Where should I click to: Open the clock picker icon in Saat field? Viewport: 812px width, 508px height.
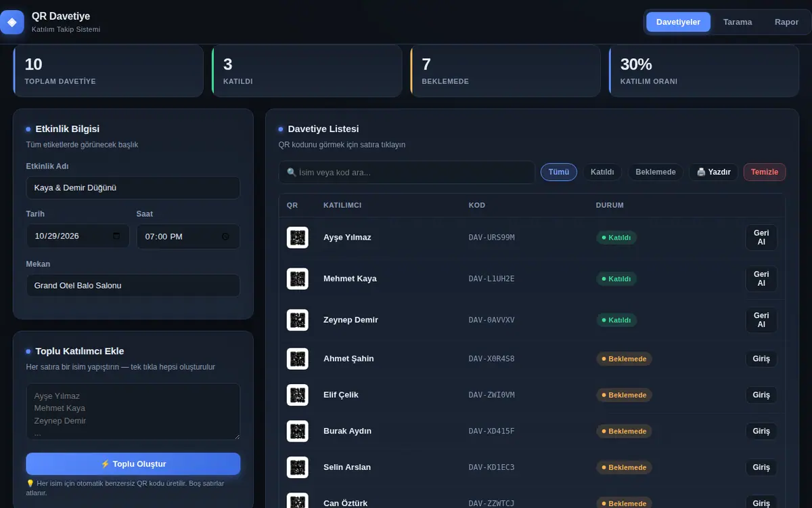[x=226, y=236]
